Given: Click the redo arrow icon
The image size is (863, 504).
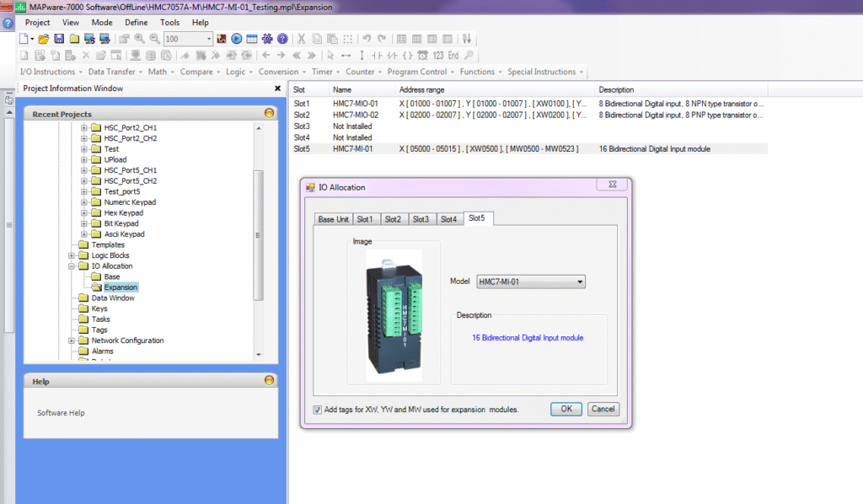Looking at the screenshot, I should coord(382,39).
